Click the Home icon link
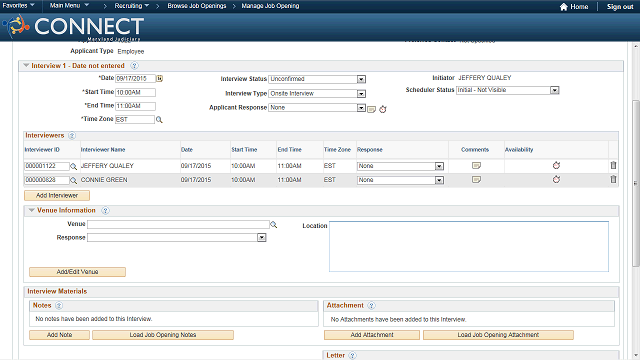The width and height of the screenshot is (640, 360). click(574, 7)
